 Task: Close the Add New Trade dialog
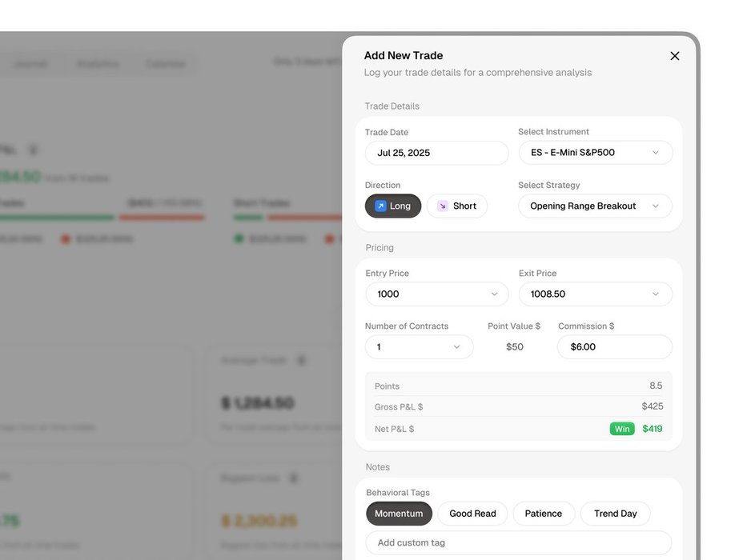[675, 56]
